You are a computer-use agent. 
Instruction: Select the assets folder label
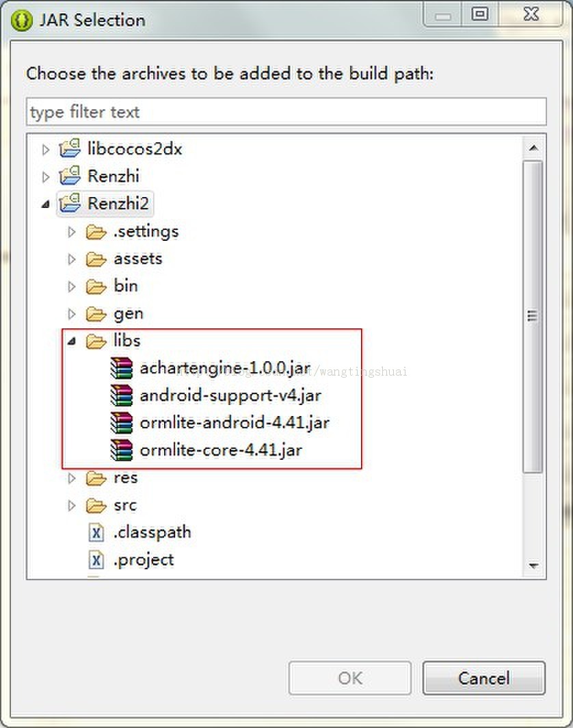pyautogui.click(x=138, y=259)
